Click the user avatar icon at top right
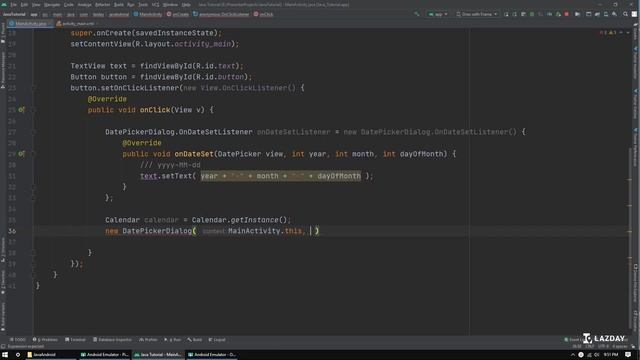This screenshot has width=640, height=360. coord(634,14)
